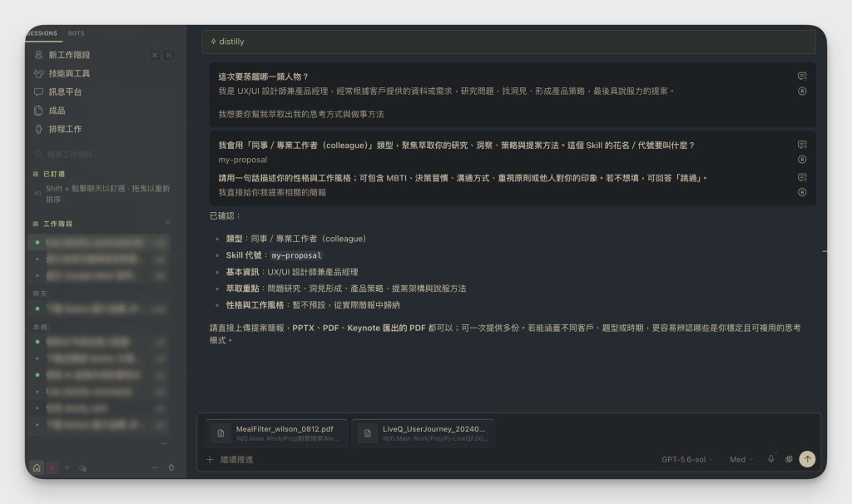
Task: Click the stacked-windows icon beside microphone
Action: pos(789,459)
